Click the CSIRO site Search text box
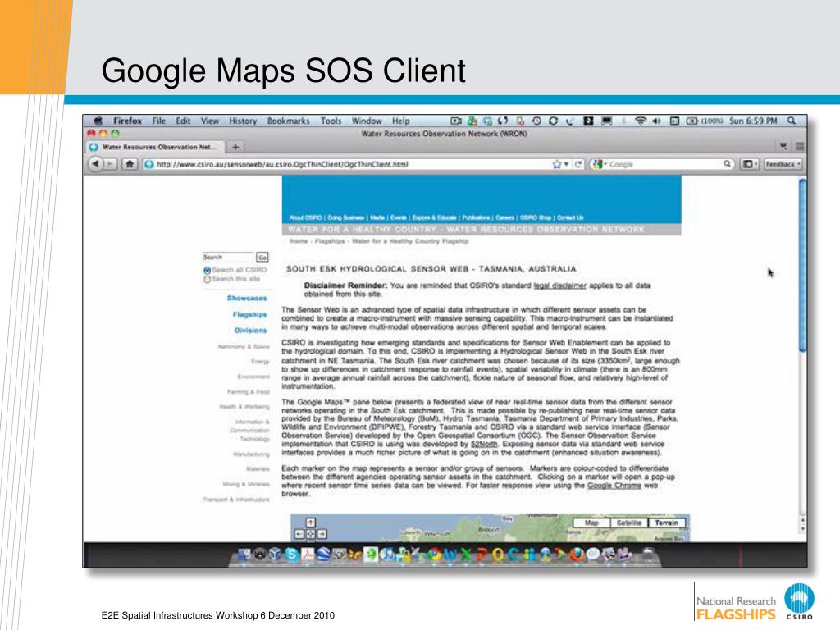 click(x=228, y=258)
